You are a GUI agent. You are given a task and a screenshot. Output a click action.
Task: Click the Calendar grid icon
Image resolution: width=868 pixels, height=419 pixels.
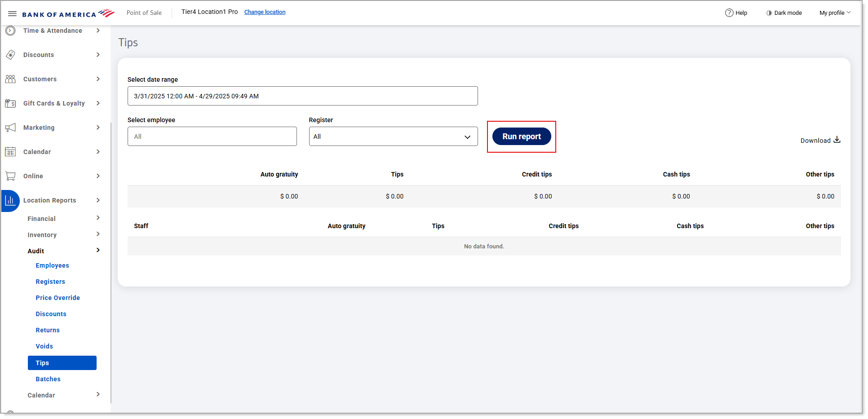pyautogui.click(x=10, y=152)
